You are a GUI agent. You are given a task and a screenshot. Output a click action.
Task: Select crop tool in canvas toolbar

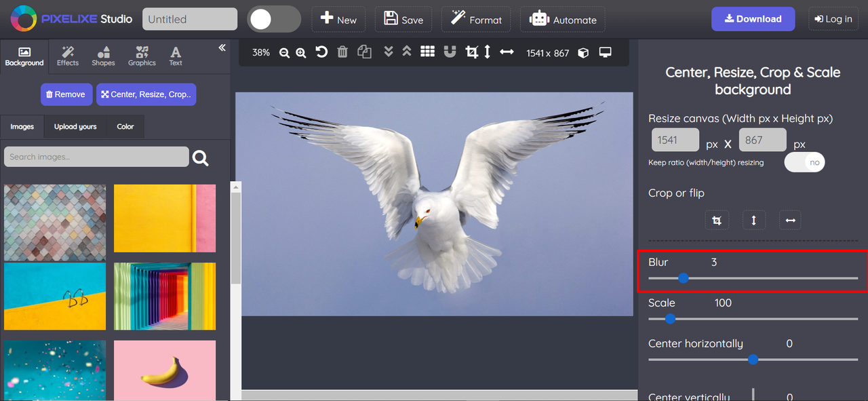tap(472, 52)
